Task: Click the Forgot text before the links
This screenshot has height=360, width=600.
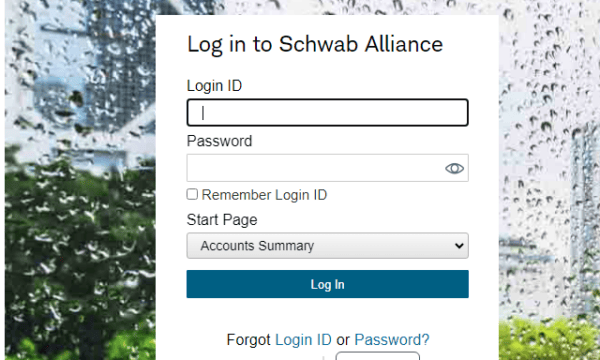Action: coord(248,340)
